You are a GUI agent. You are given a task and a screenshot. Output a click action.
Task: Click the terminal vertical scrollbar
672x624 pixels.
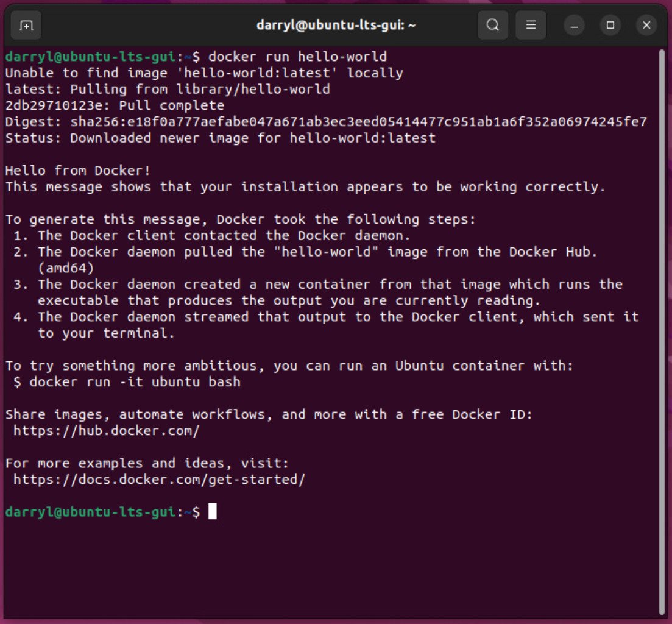(x=661, y=332)
